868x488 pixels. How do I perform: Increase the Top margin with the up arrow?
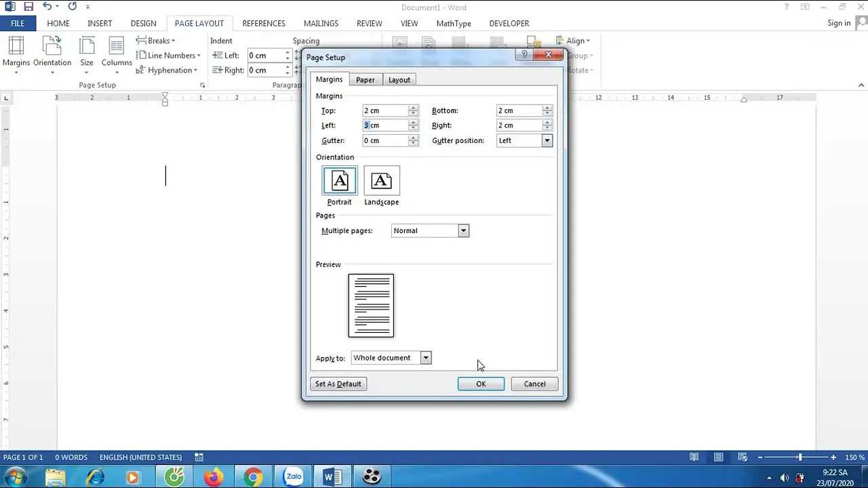click(x=413, y=108)
